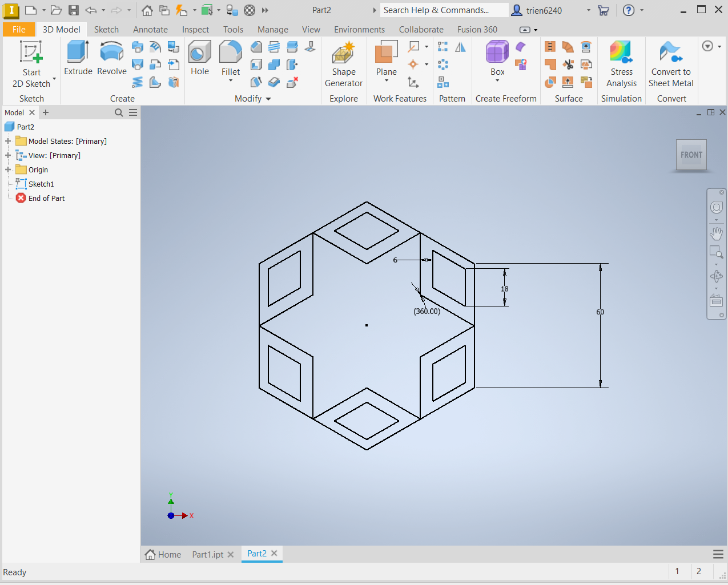728x585 pixels.
Task: Open the Modify panel dropdown
Action: [268, 99]
